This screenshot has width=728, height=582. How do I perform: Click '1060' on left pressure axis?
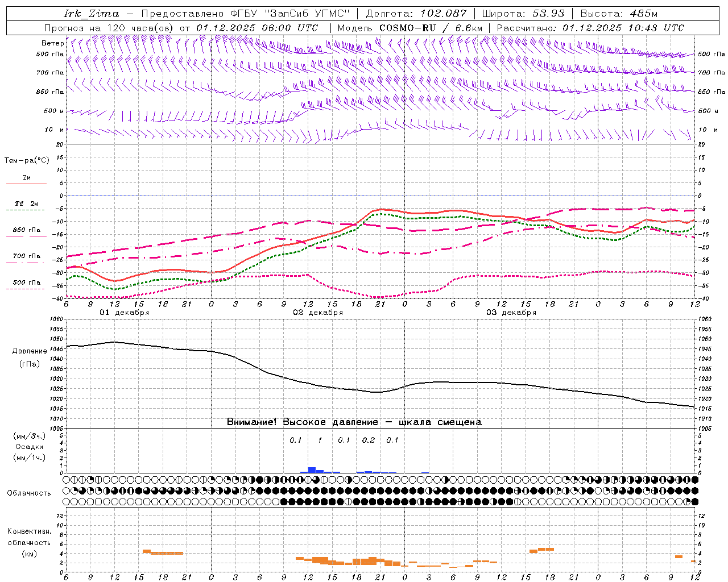[x=57, y=319]
